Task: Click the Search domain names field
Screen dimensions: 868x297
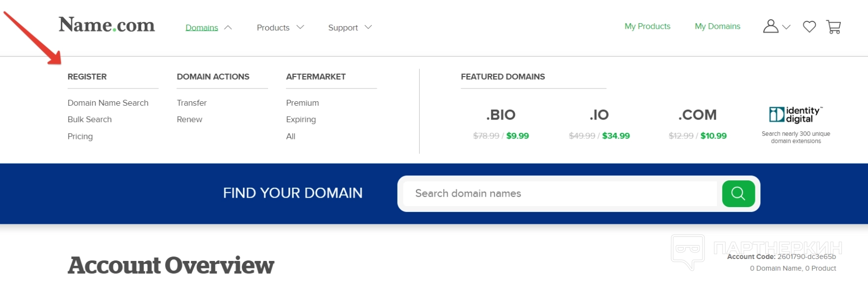Action: click(559, 193)
